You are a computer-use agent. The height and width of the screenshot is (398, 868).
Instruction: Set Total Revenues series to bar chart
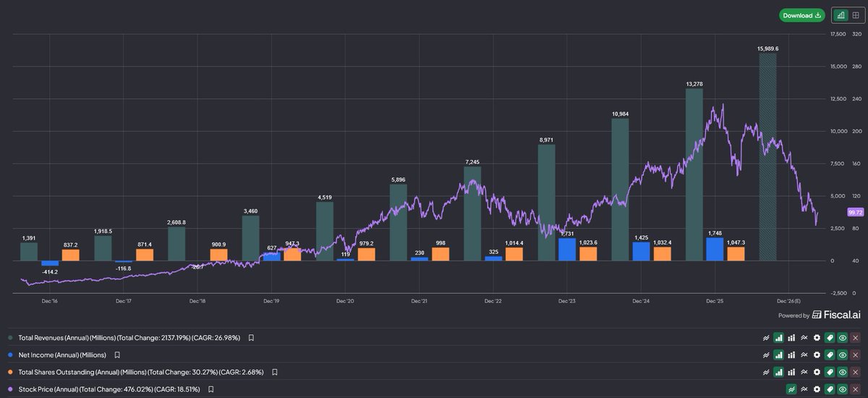[x=778, y=338]
